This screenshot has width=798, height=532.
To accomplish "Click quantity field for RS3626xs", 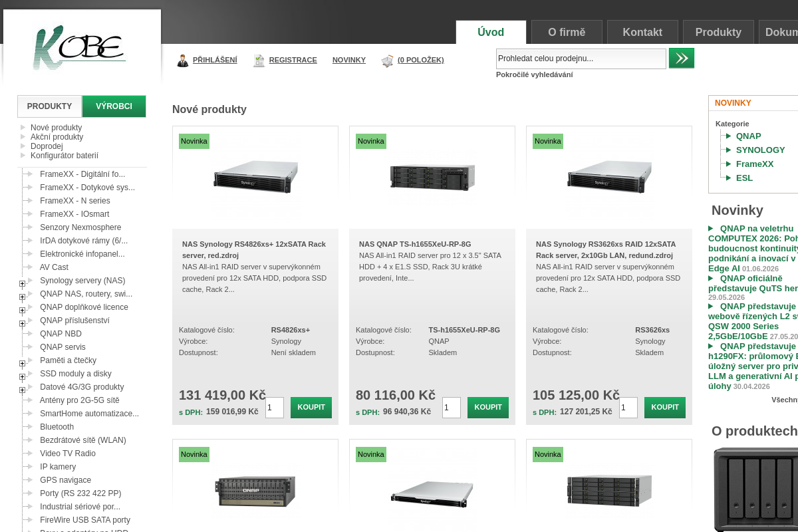I will [x=628, y=408].
